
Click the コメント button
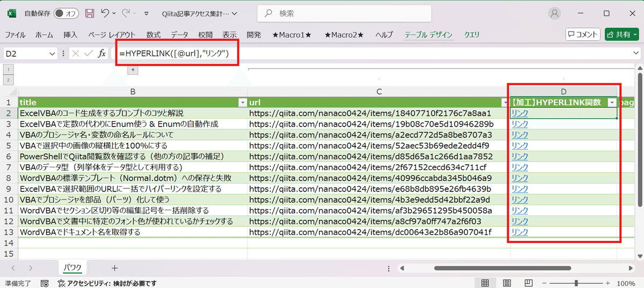pyautogui.click(x=583, y=34)
